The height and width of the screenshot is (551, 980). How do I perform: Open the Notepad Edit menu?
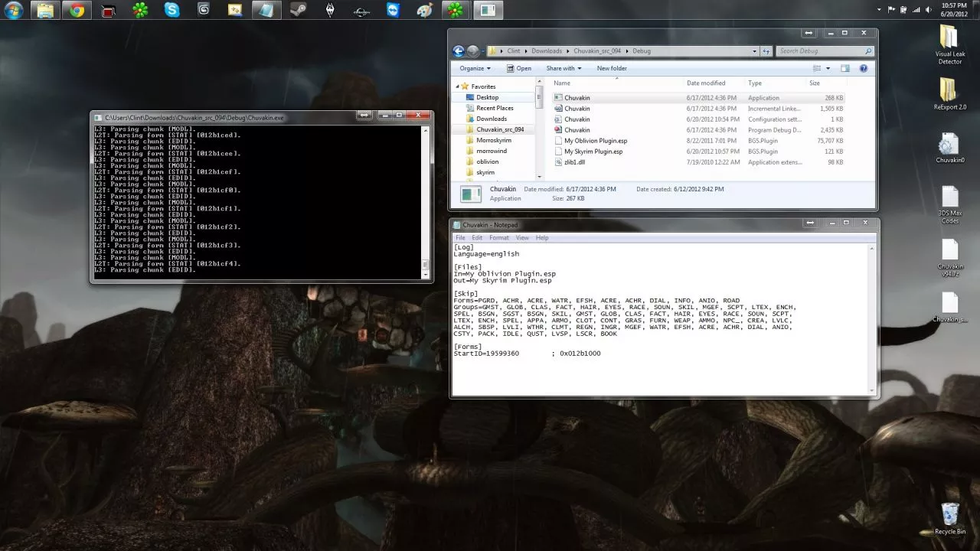point(477,238)
